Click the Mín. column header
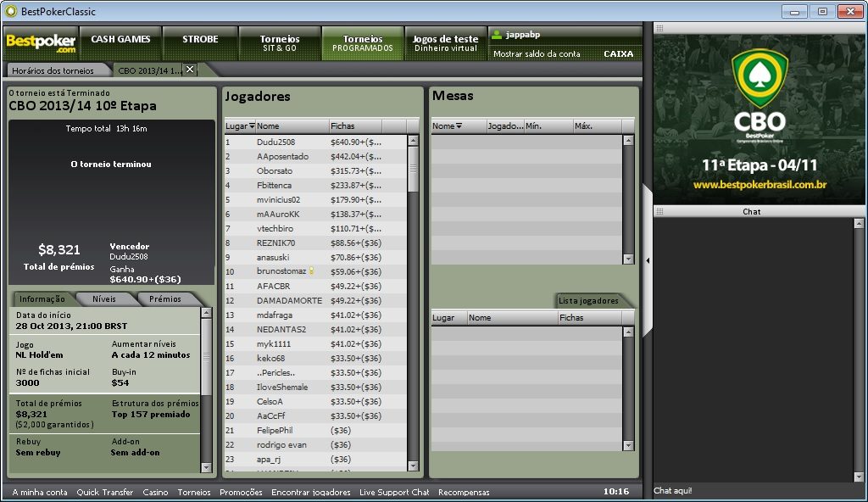The image size is (868, 502). click(548, 126)
